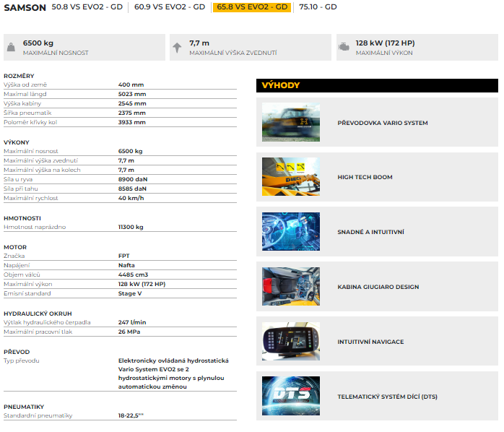Screen dimensions: 504x432
Task: Click the MOTOR section heading
Action: coord(15,247)
